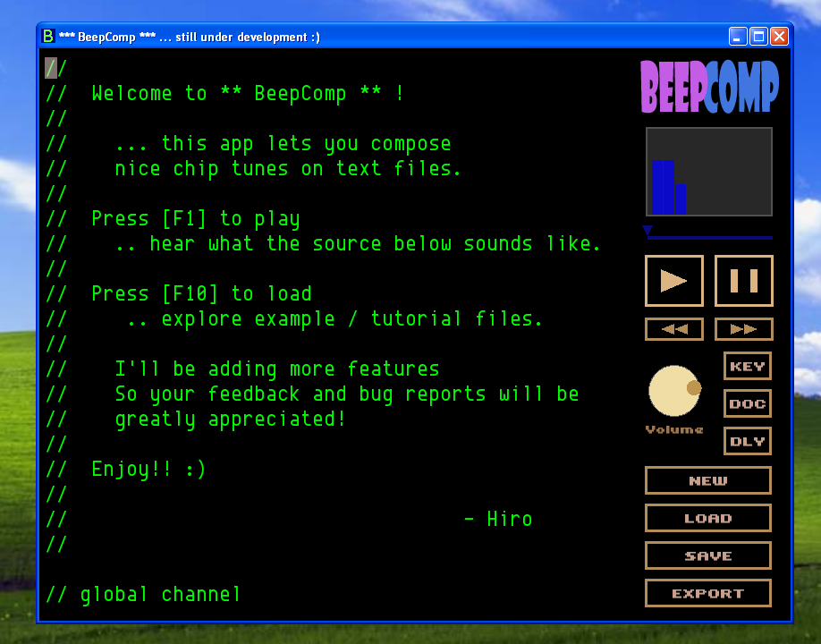The width and height of the screenshot is (821, 644).
Task: Adjust the Volume knob
Action: pyautogui.click(x=674, y=391)
